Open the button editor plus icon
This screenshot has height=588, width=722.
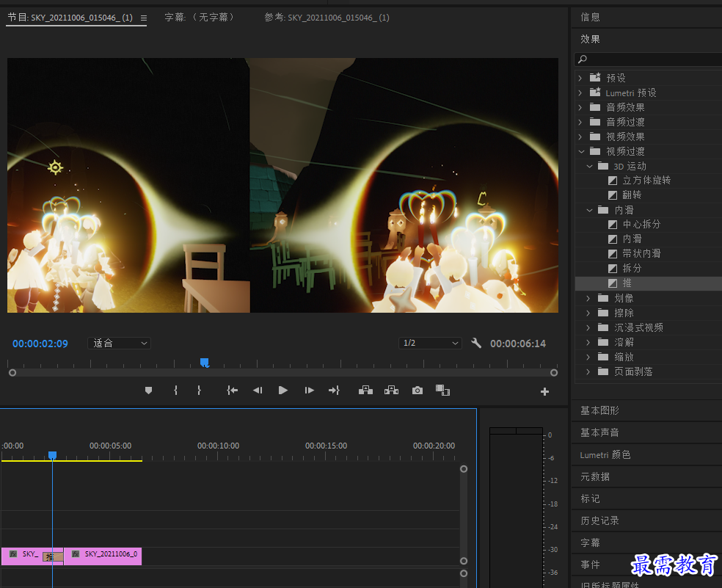(544, 392)
